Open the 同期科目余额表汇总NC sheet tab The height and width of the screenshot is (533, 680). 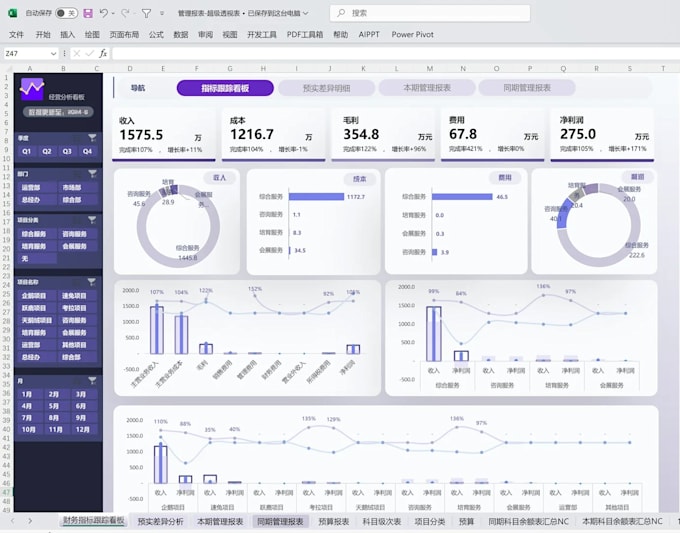tap(528, 521)
